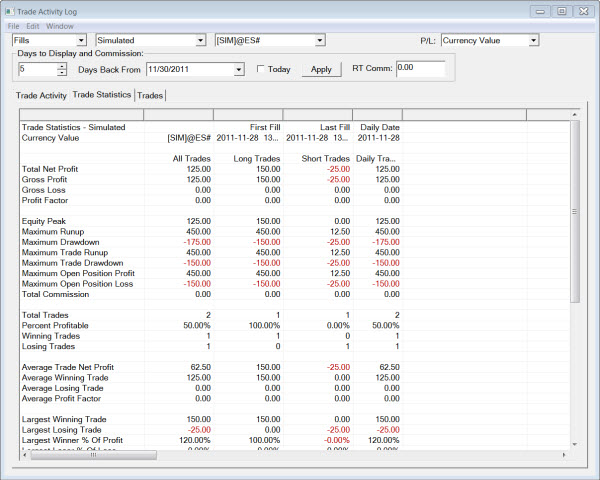Open the File menu

tap(14, 25)
